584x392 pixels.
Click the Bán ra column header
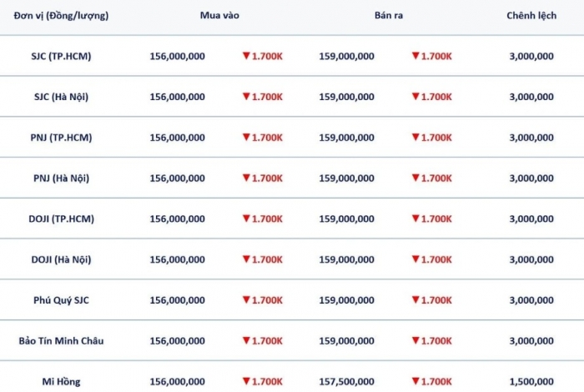click(x=389, y=15)
